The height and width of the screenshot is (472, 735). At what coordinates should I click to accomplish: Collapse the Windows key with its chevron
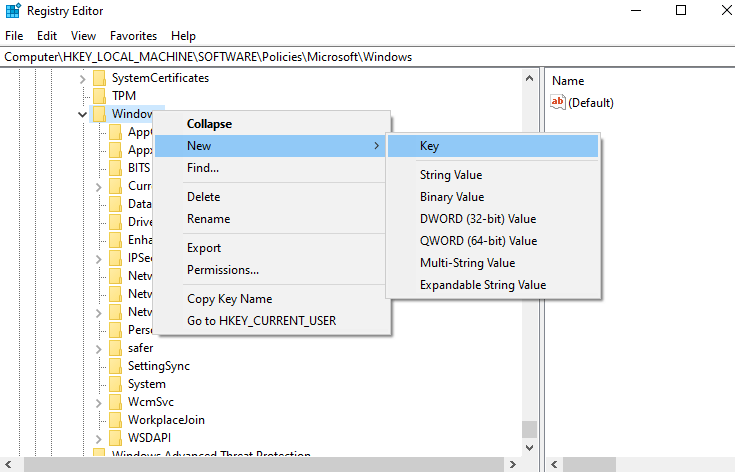(82, 114)
